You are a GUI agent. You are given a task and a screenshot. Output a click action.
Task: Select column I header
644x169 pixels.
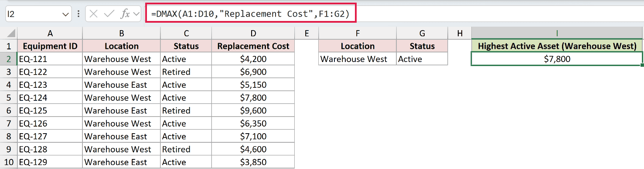[557, 33]
